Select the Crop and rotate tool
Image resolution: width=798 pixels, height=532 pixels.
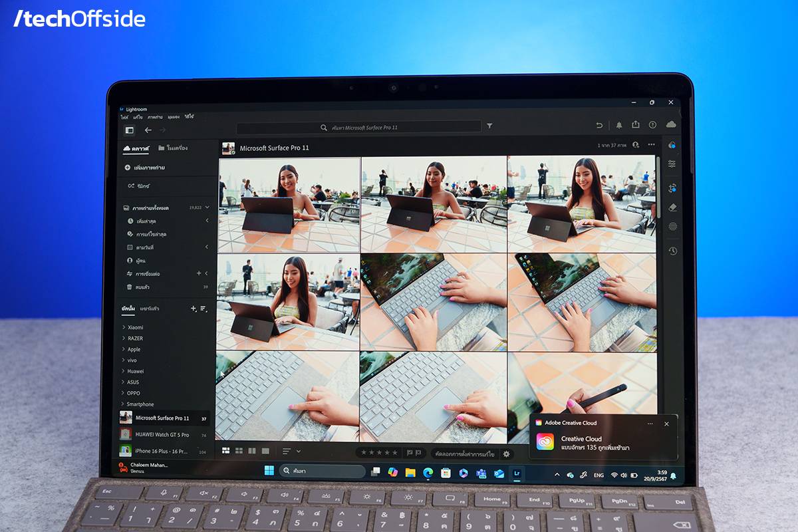click(672, 188)
